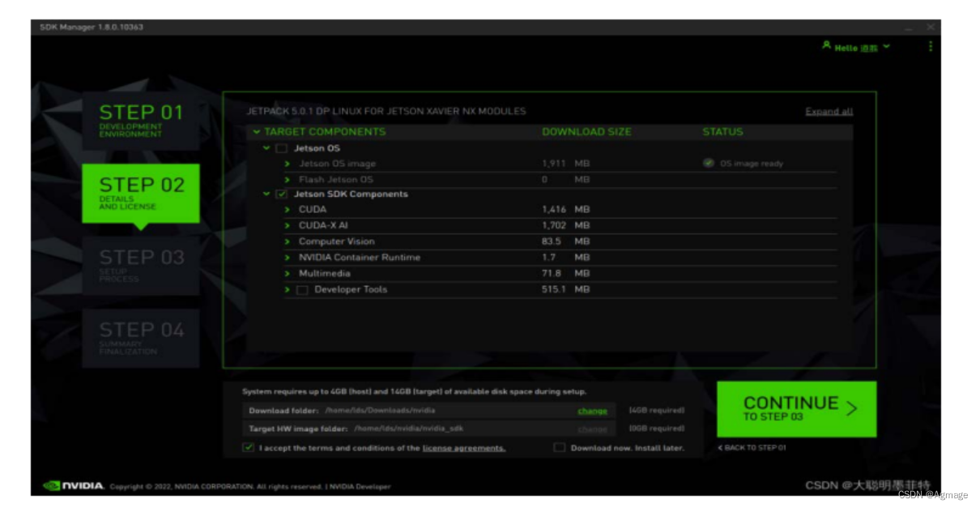
Task: Enable the Developer Tools checkbox
Action: coord(303,290)
